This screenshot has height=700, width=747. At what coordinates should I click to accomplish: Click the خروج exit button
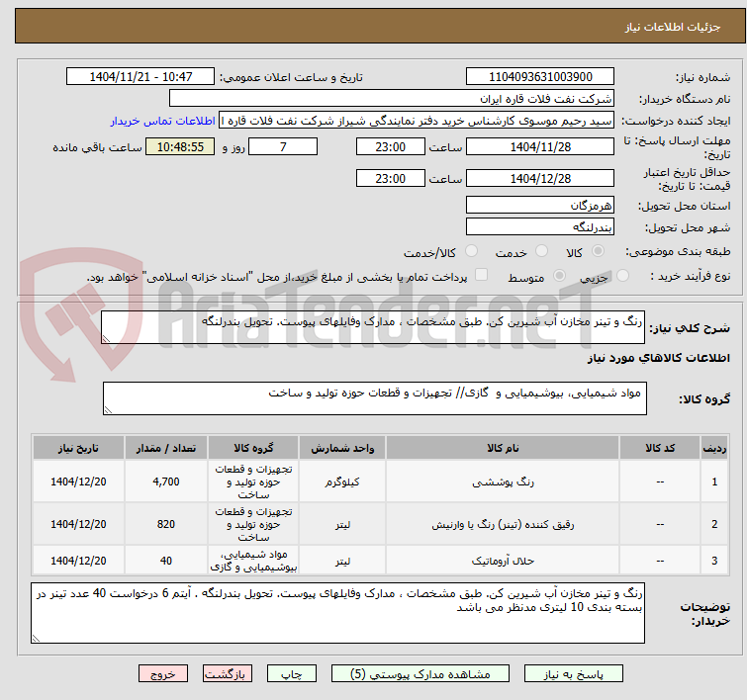[163, 674]
